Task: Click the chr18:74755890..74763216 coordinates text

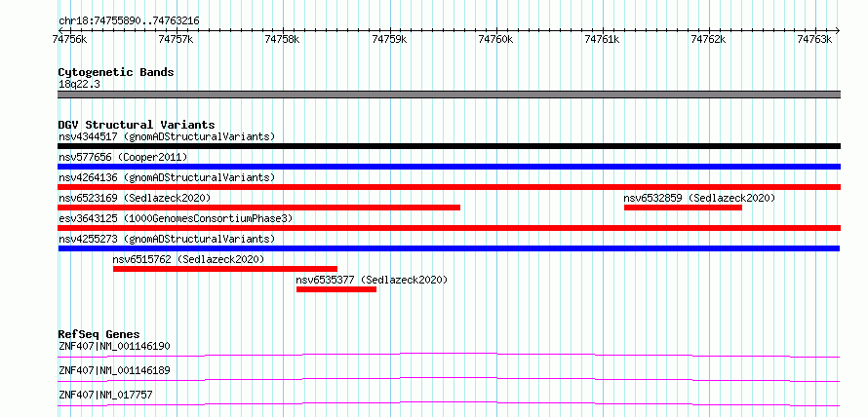Action: coord(129,21)
